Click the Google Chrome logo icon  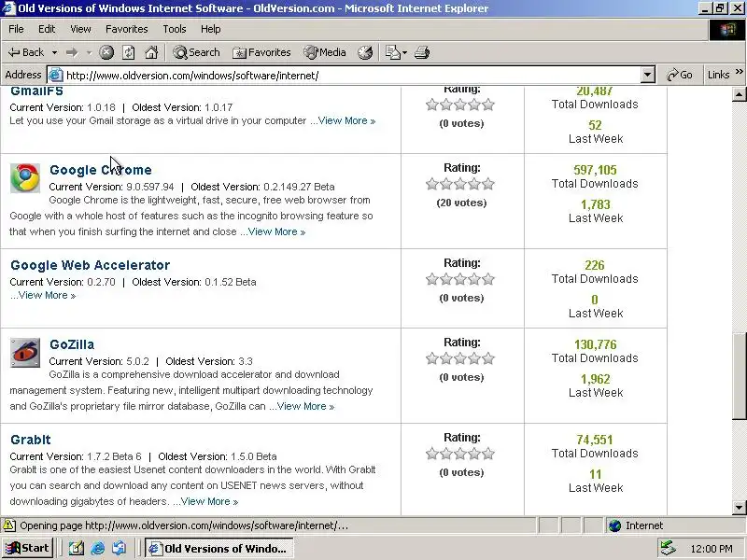coord(25,178)
